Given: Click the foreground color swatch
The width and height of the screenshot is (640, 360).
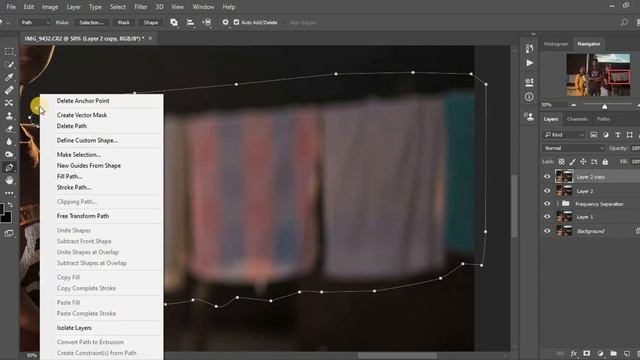Looking at the screenshot, I should [x=2, y=209].
